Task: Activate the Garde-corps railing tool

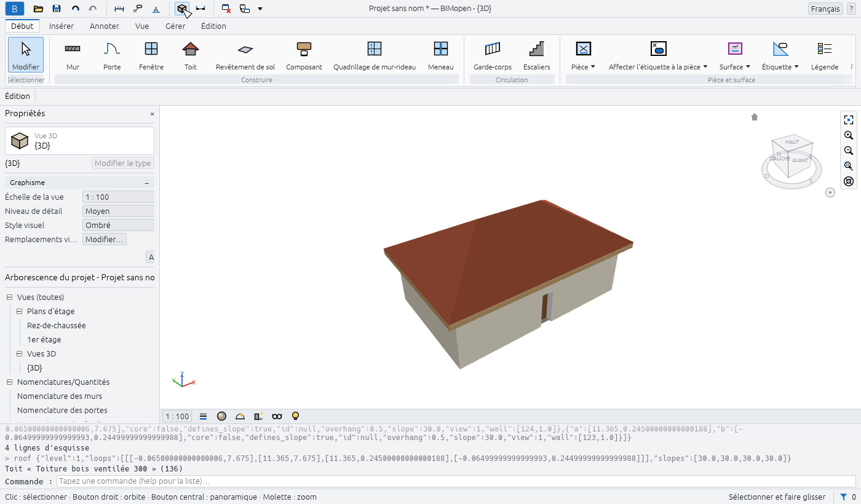Action: 493,55
